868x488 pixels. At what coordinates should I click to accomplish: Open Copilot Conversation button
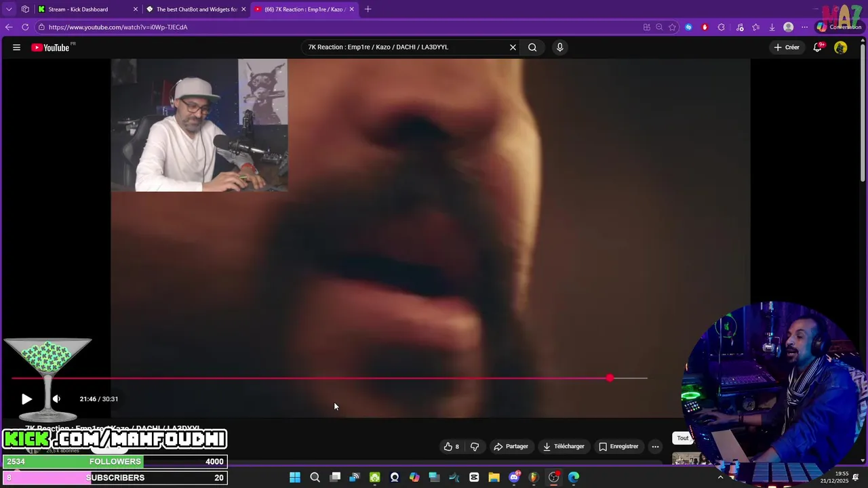pos(839,27)
